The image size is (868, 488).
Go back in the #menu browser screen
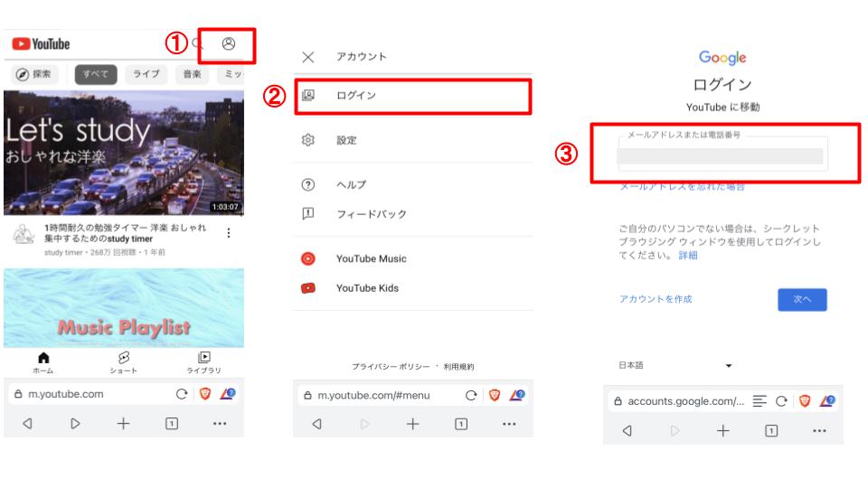316,425
